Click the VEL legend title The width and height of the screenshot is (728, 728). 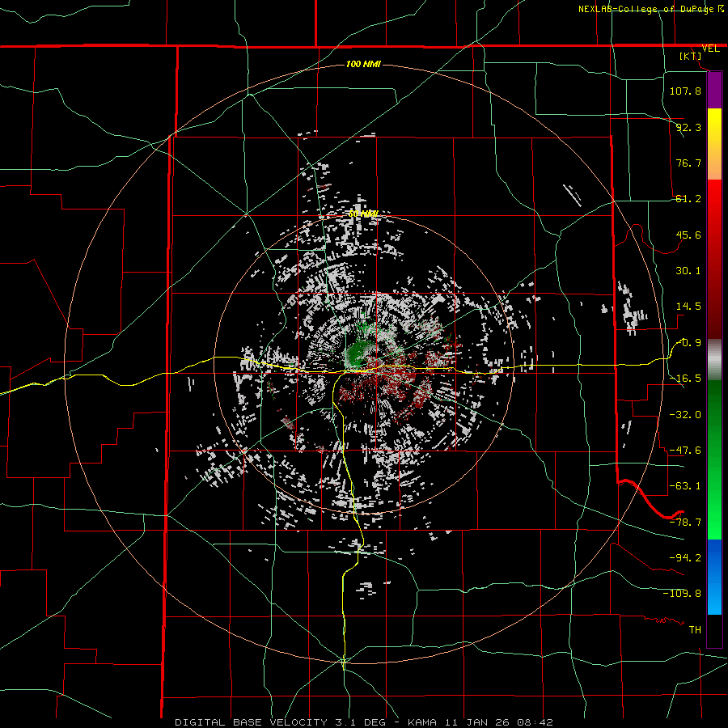(x=710, y=49)
